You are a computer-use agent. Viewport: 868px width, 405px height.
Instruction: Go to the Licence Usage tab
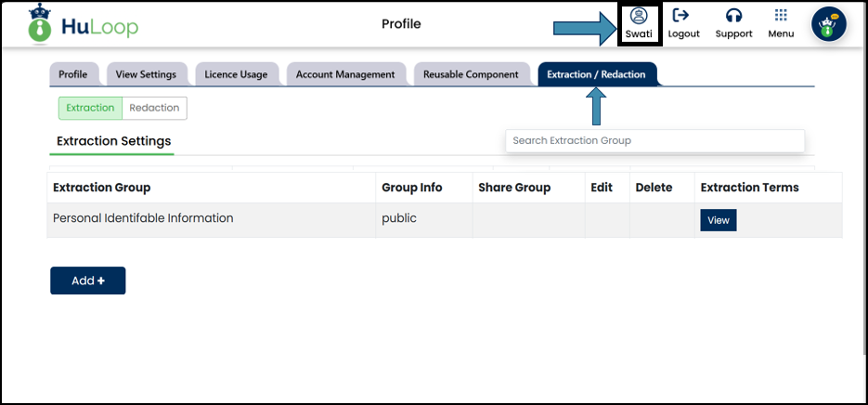236,74
